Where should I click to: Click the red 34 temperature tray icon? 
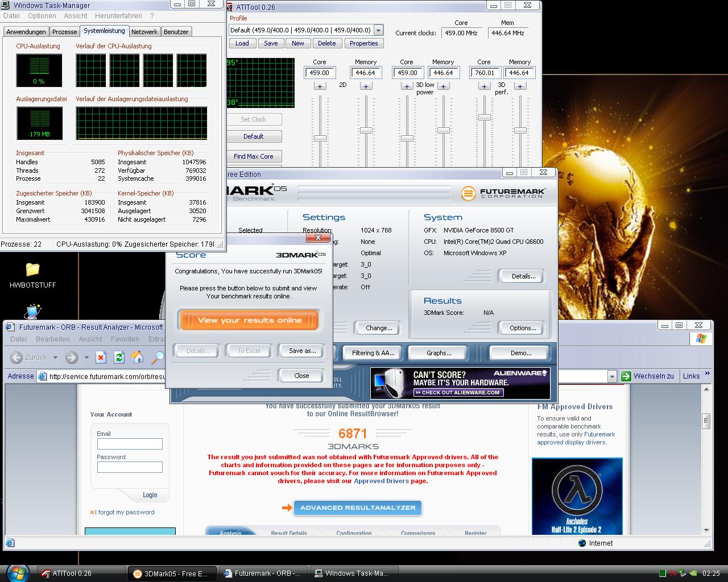[673, 573]
